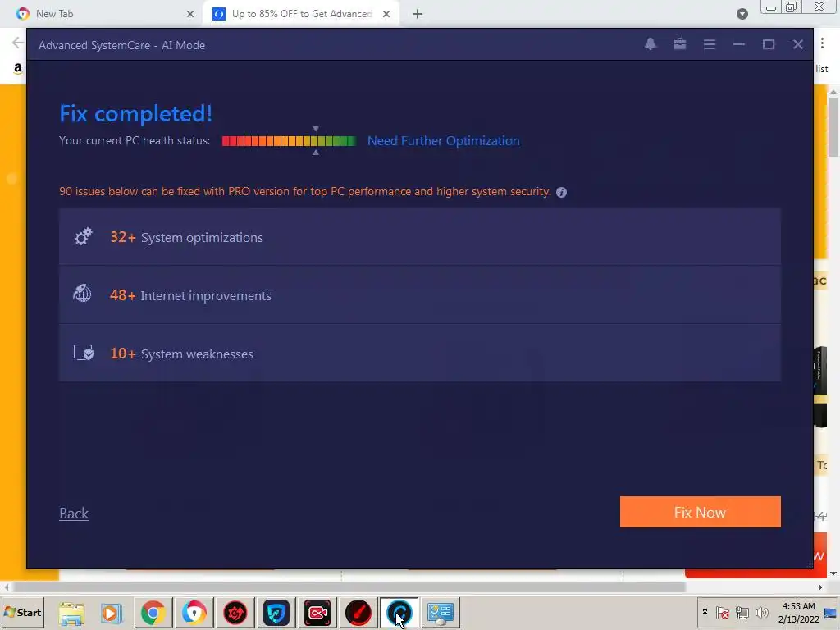Click the Show desktop button in the tray
The width and height of the screenshot is (840, 630).
(831, 612)
